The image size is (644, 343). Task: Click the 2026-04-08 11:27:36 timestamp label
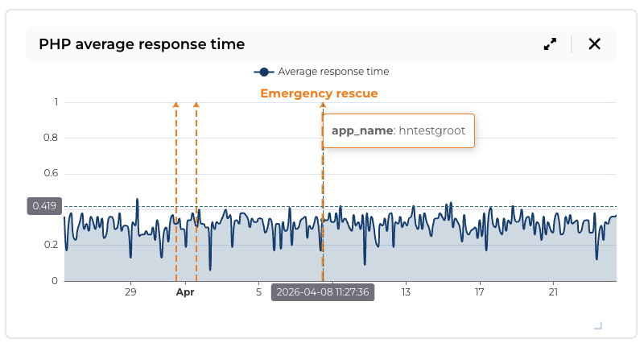[x=322, y=292]
